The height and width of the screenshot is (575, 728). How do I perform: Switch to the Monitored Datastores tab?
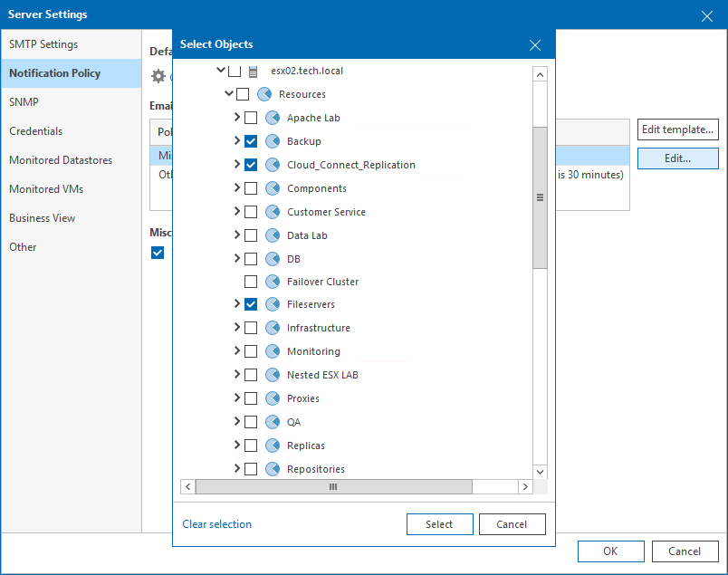[61, 160]
